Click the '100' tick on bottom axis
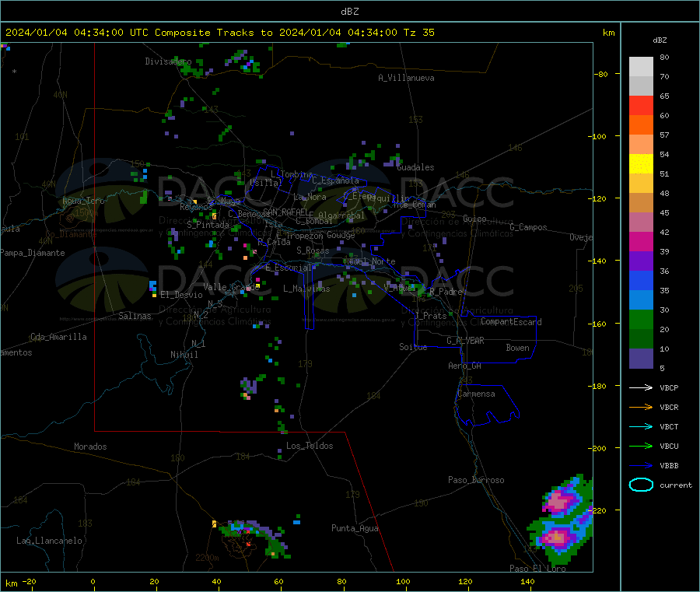700x592 pixels. (403, 581)
